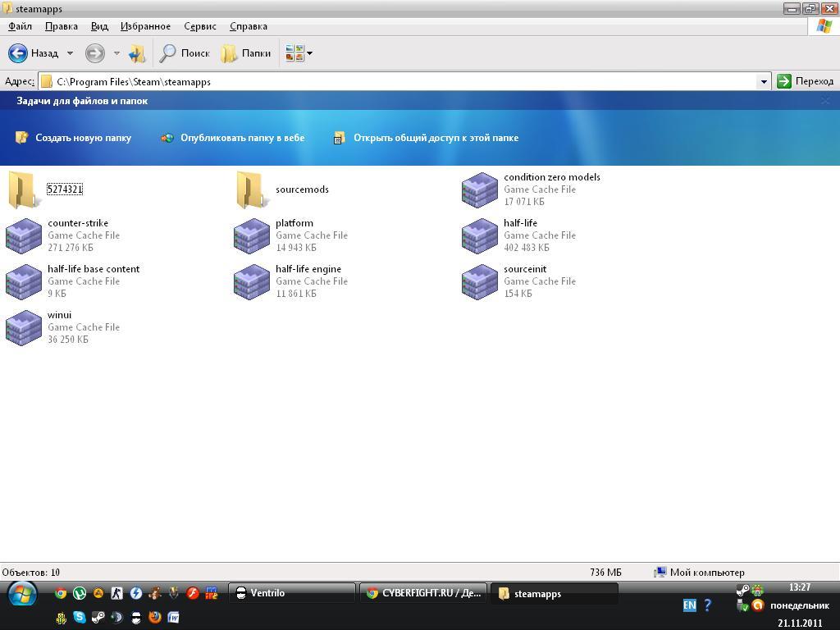Viewport: 840px width, 630px height.
Task: Open the Правка menu
Action: point(61,26)
